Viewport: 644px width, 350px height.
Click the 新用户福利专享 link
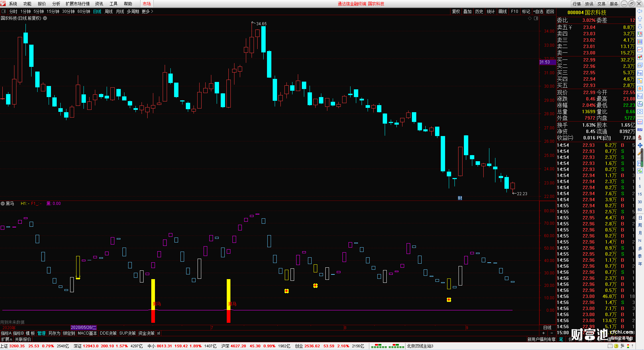(541, 339)
